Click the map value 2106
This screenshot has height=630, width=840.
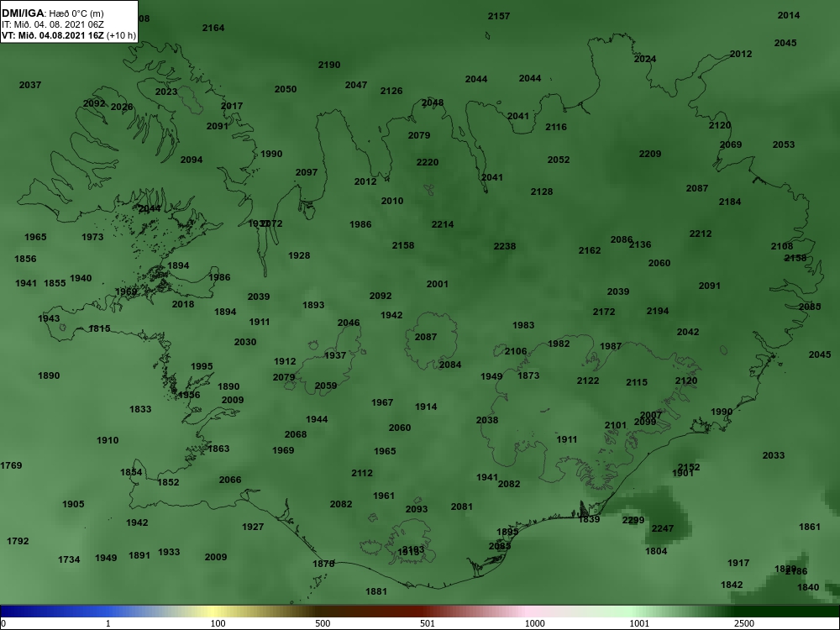coord(516,351)
